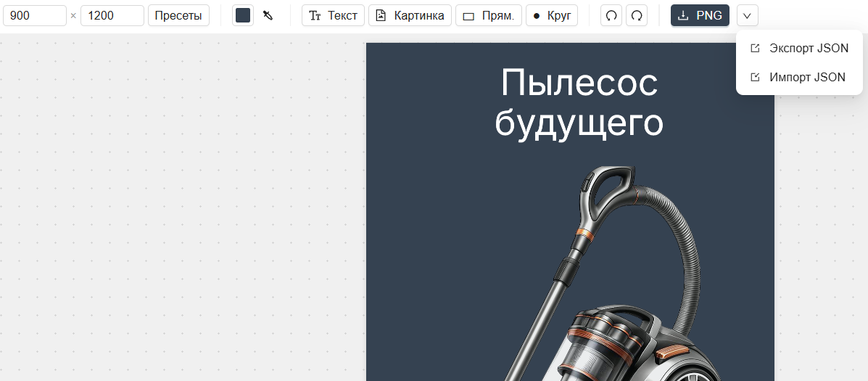Collapse the export options chevron dropdown
Viewport: 868px width, 381px height.
click(748, 15)
